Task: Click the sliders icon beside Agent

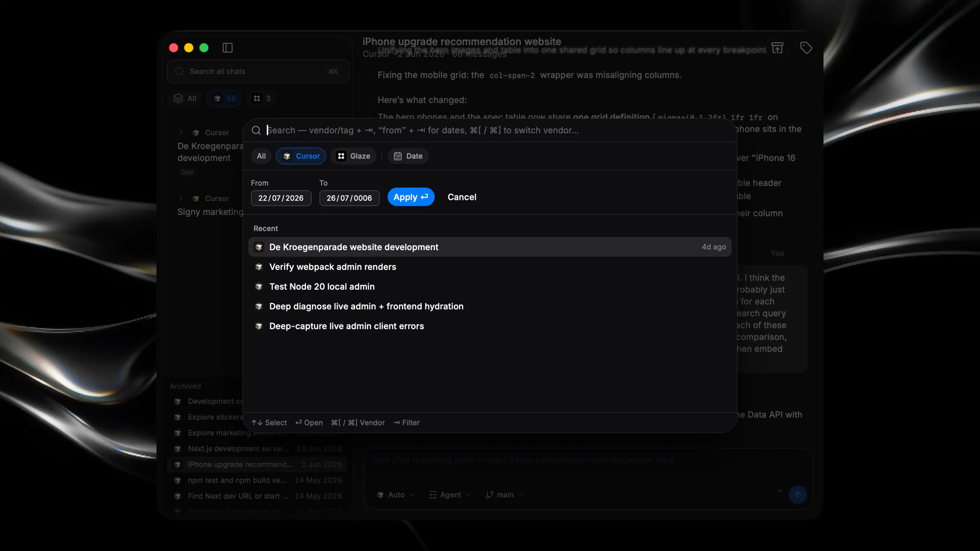Action: click(433, 495)
